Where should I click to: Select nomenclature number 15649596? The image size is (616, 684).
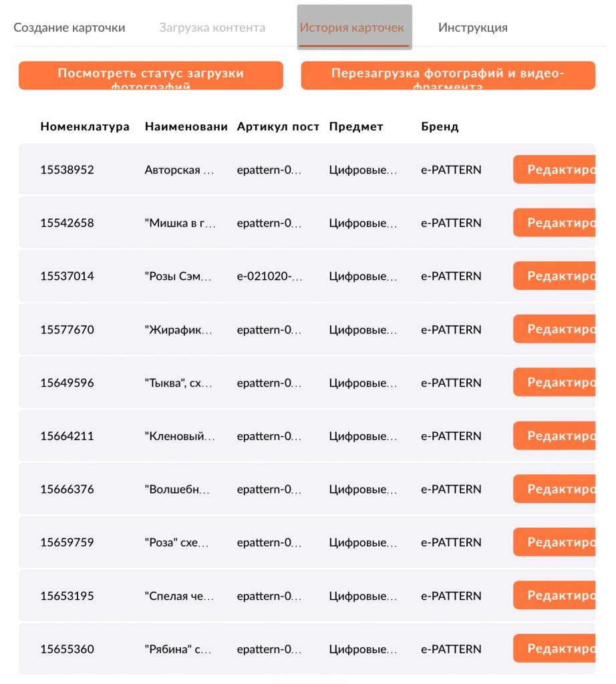point(67,383)
